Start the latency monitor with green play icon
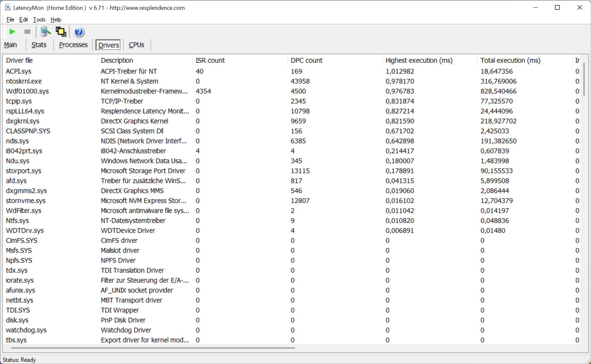Viewport: 591px width, 364px height. (x=12, y=32)
